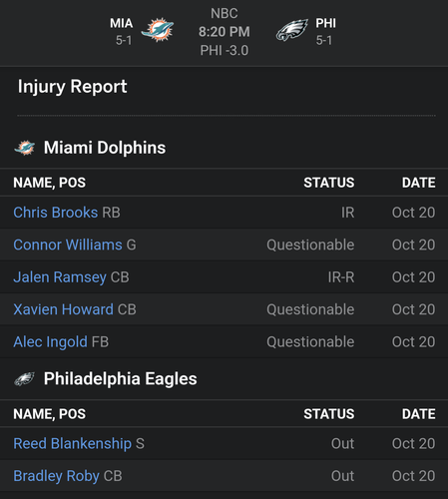Click the Philadelphia Eagles logo in scoreboard header
Image resolution: width=448 pixels, height=499 pixels.
pos(292,30)
